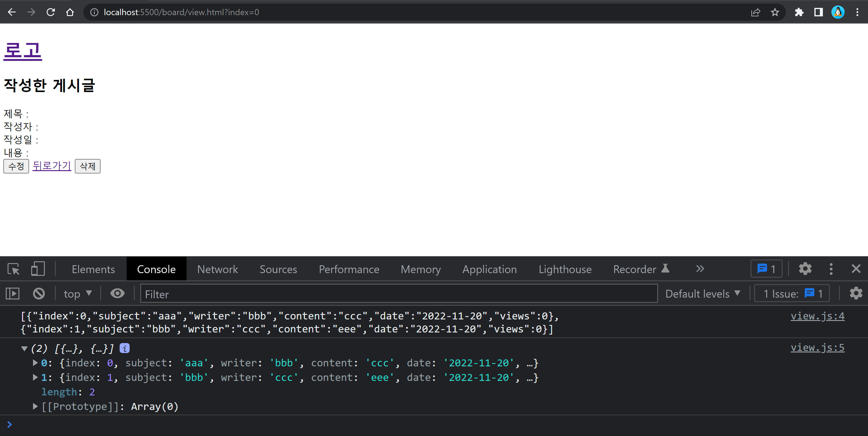The height and width of the screenshot is (436, 868).
Task: Open DevTools main settings gear
Action: pyautogui.click(x=805, y=269)
